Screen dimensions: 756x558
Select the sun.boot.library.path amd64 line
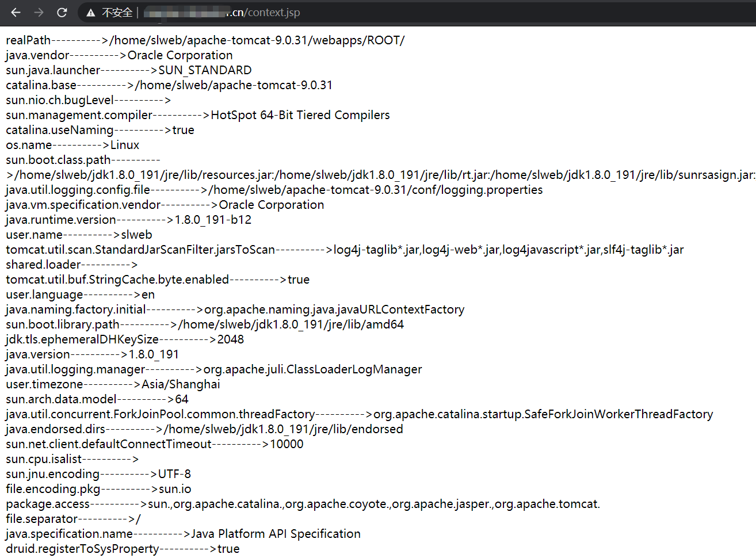[205, 324]
